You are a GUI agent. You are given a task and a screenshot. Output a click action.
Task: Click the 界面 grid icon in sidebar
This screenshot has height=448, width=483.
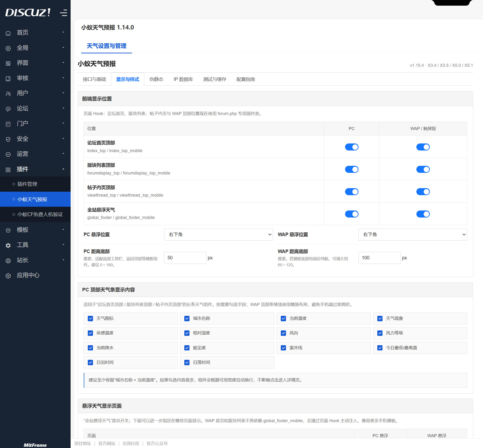[8, 63]
